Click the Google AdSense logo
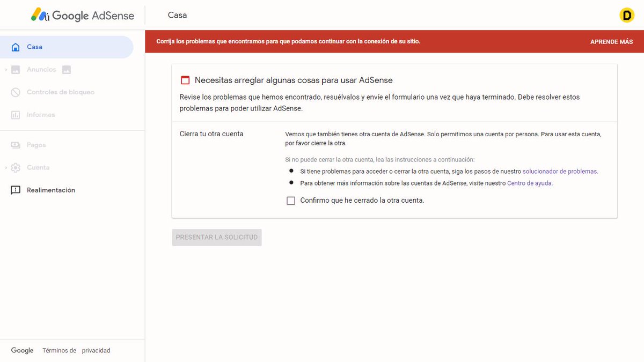The height and width of the screenshot is (362, 644). [x=83, y=15]
